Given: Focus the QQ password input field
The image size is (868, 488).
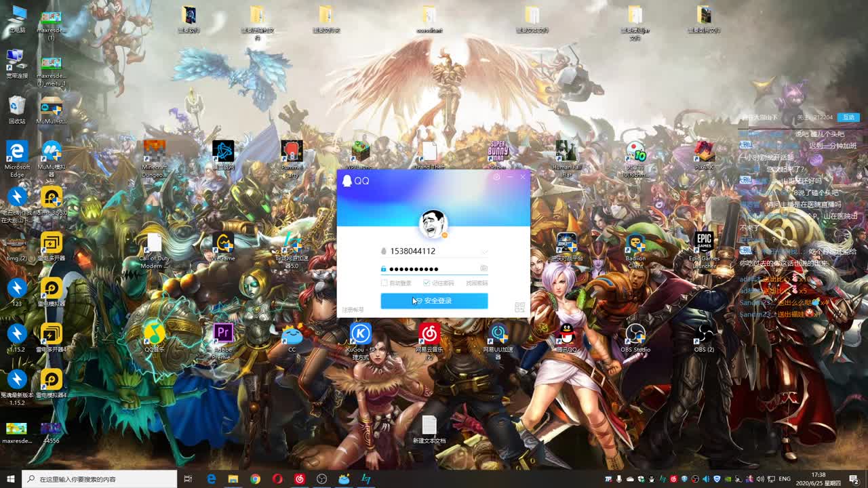Looking at the screenshot, I should 433,268.
